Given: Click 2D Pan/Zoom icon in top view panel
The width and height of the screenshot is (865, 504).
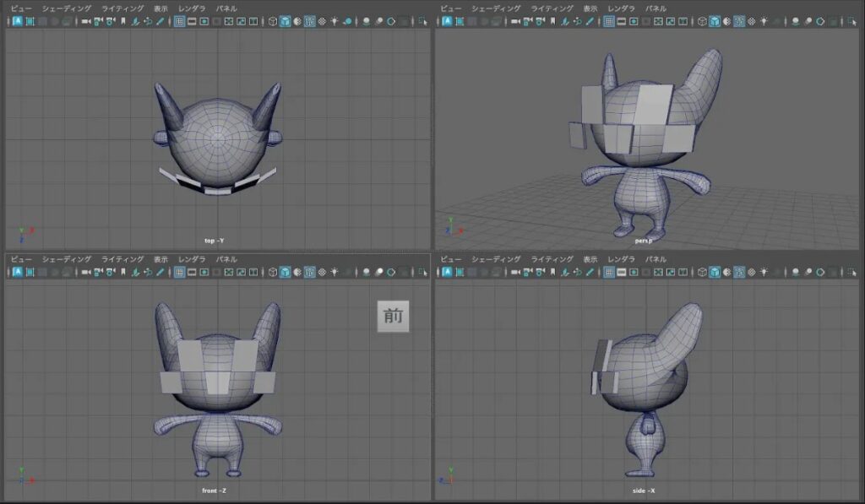Looking at the screenshot, I should coord(148,21).
